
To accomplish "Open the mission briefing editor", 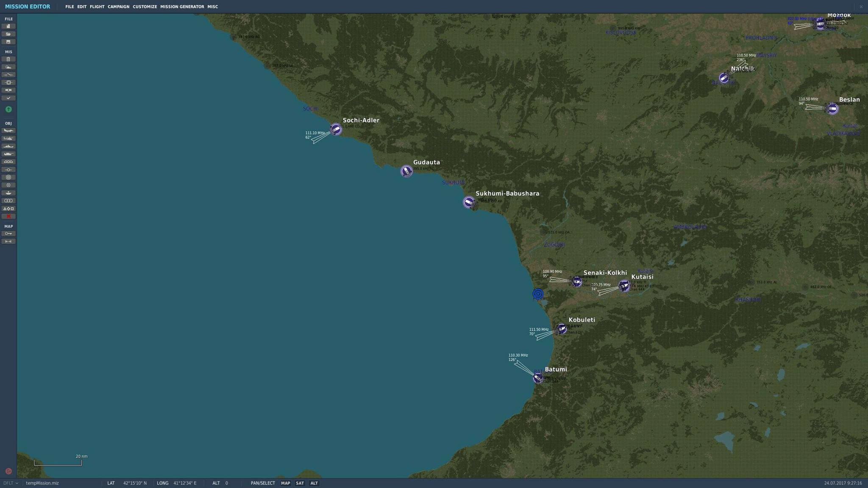I will [8, 59].
